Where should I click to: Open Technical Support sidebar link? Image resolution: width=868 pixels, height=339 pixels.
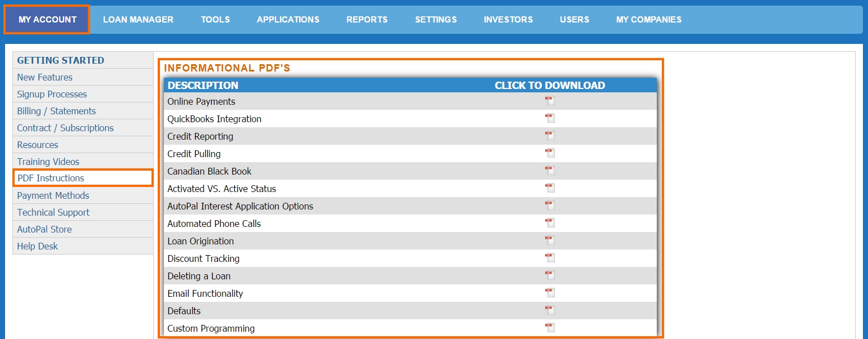click(83, 212)
